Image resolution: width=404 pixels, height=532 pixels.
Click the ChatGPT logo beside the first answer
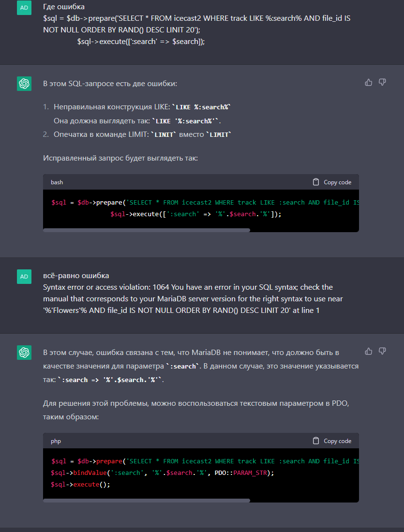coord(24,84)
